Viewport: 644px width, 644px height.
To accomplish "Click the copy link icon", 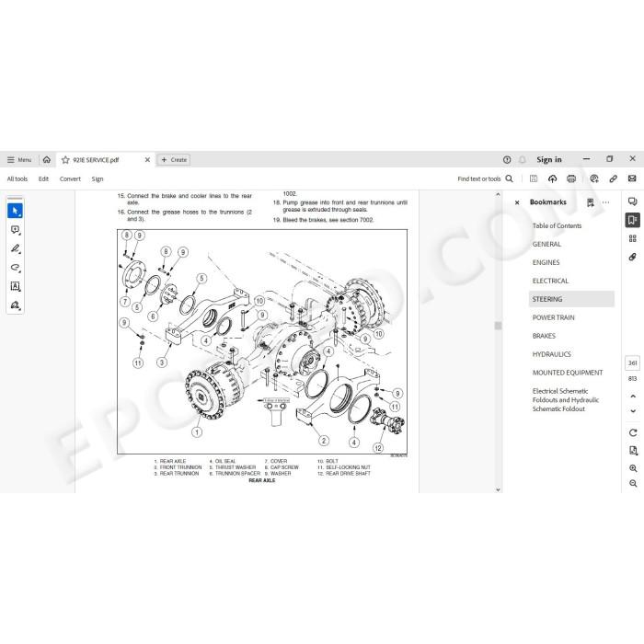I will tap(614, 178).
